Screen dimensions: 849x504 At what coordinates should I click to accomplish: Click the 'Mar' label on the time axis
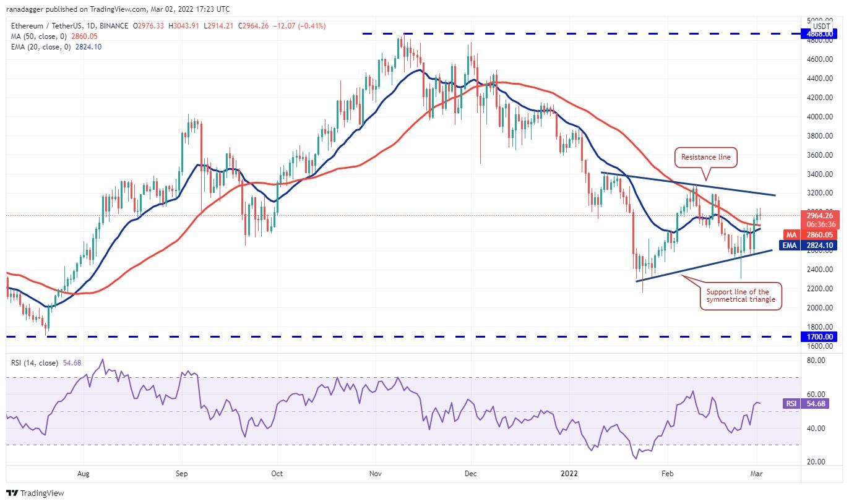(756, 473)
